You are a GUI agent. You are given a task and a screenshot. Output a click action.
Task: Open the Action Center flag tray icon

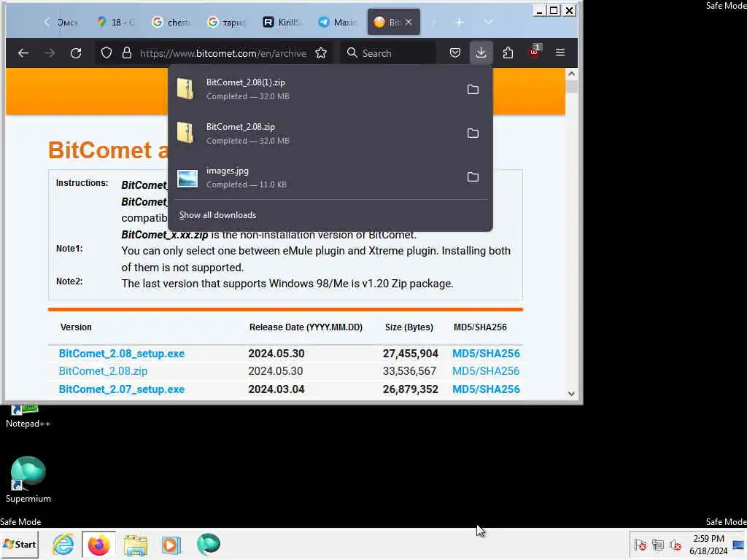(640, 545)
